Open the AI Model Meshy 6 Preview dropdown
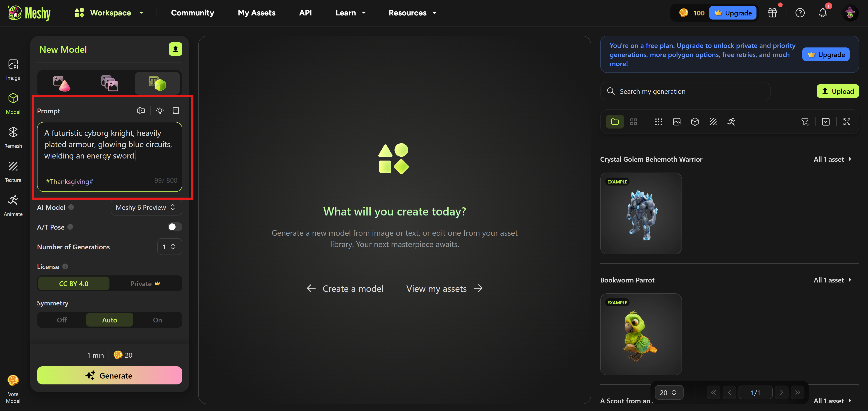The height and width of the screenshot is (411, 868). pos(146,207)
